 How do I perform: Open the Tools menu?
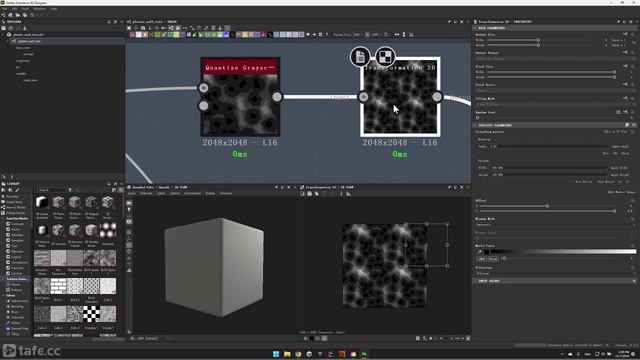25,9
